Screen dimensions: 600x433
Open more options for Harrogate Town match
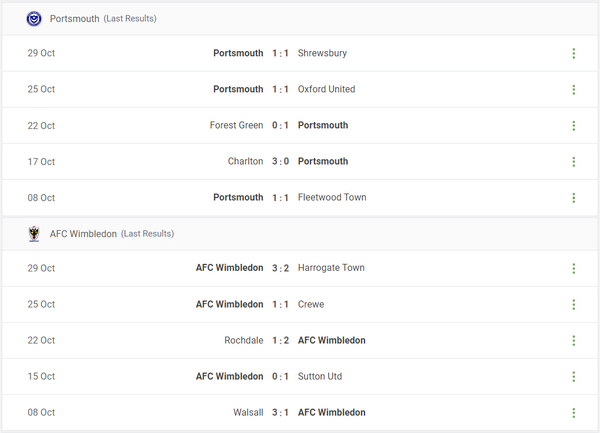click(x=573, y=269)
